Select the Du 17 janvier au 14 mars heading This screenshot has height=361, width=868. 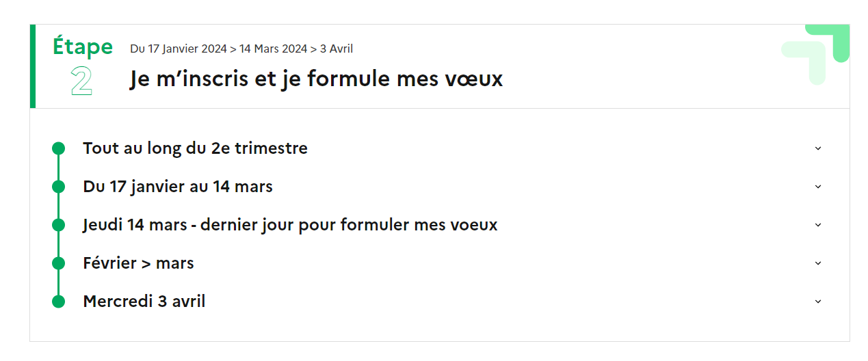[178, 187]
